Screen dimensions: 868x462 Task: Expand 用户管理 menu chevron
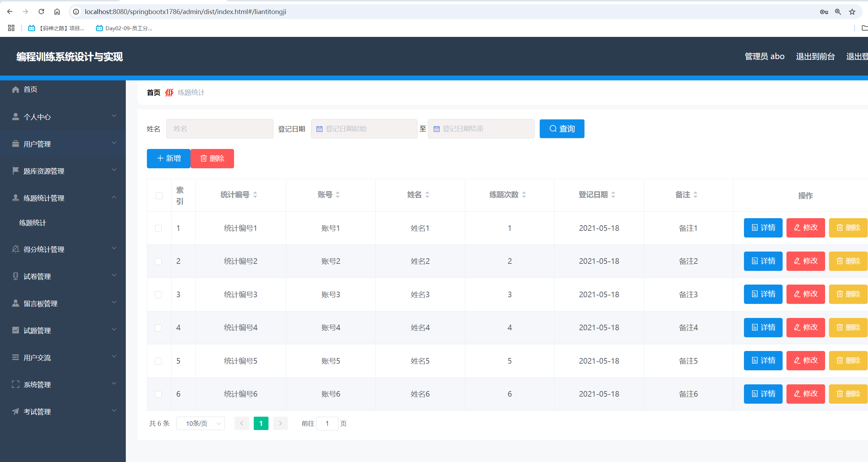(x=114, y=143)
